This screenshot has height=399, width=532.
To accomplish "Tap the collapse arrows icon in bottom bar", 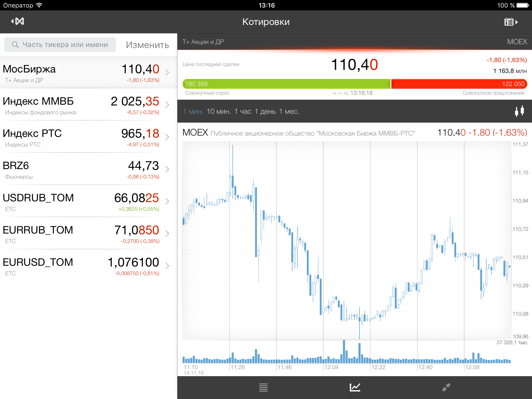I will pos(446,387).
